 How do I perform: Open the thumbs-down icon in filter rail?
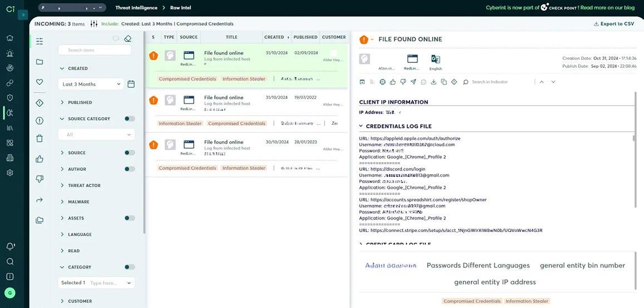pyautogui.click(x=40, y=179)
